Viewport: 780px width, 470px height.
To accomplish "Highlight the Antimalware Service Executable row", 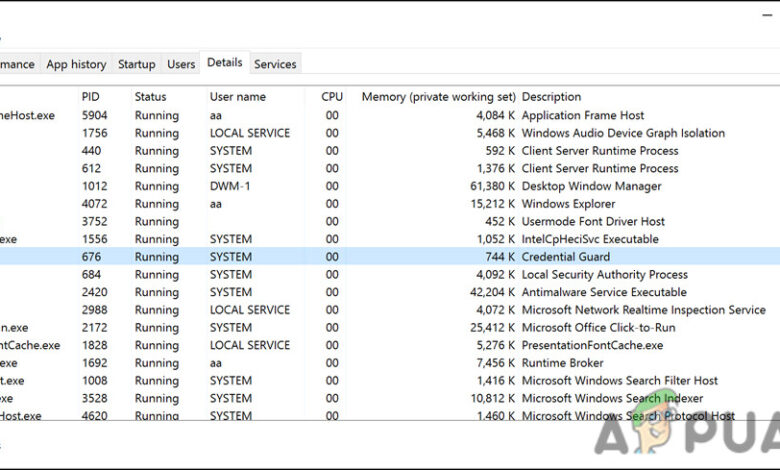I will (x=604, y=292).
